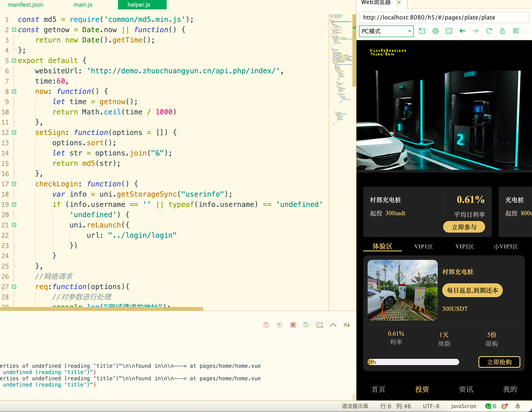Open the PC模式 mode dropdown
Screen dimensions: 532x412
386,31
